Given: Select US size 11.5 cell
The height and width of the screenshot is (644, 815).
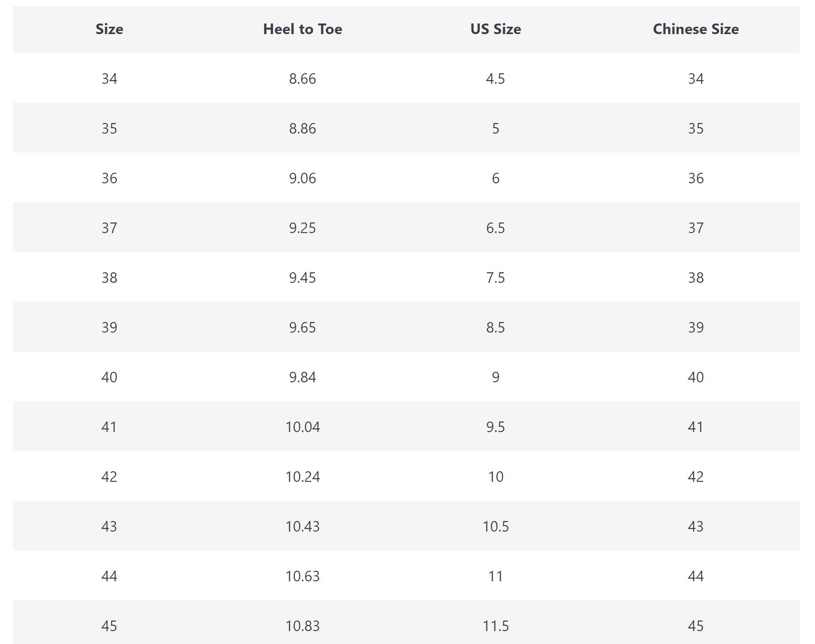Looking at the screenshot, I should click(496, 626).
